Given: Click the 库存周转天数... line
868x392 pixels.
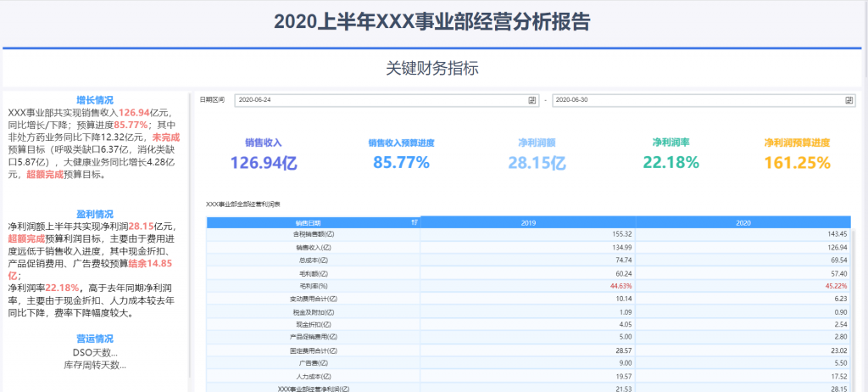Looking at the screenshot, I should point(95,365).
